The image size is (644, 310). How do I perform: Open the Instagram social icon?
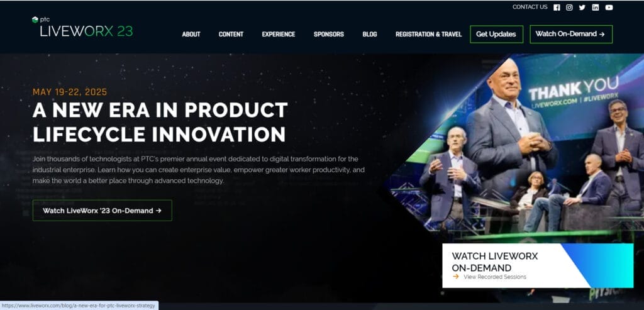point(569,8)
